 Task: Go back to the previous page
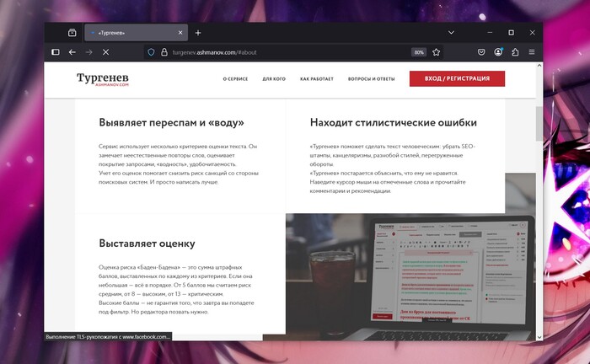tap(72, 52)
